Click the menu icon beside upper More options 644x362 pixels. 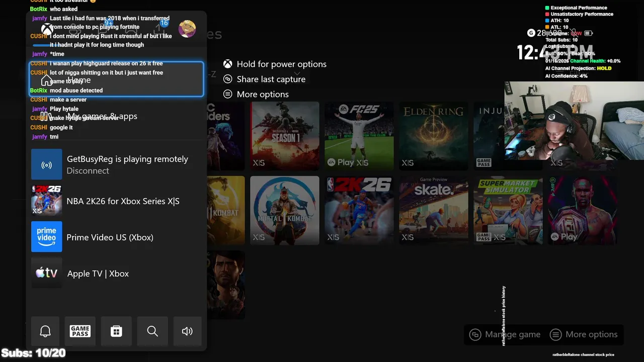point(228,94)
